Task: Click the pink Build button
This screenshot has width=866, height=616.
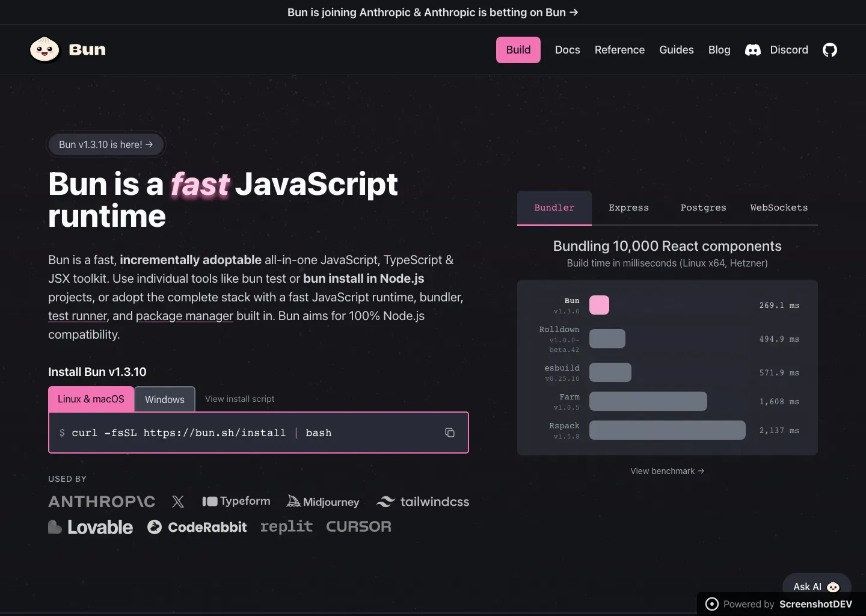Action: click(518, 50)
